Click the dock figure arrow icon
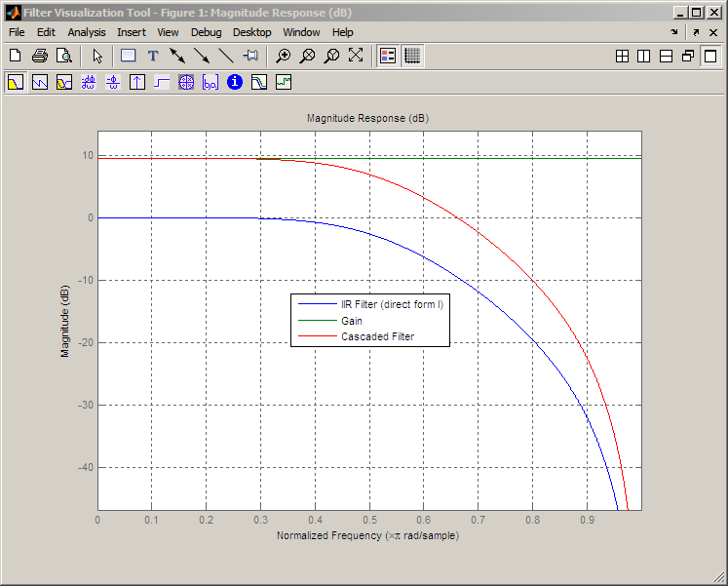Viewport: 728px width, 586px height. pyautogui.click(x=674, y=32)
